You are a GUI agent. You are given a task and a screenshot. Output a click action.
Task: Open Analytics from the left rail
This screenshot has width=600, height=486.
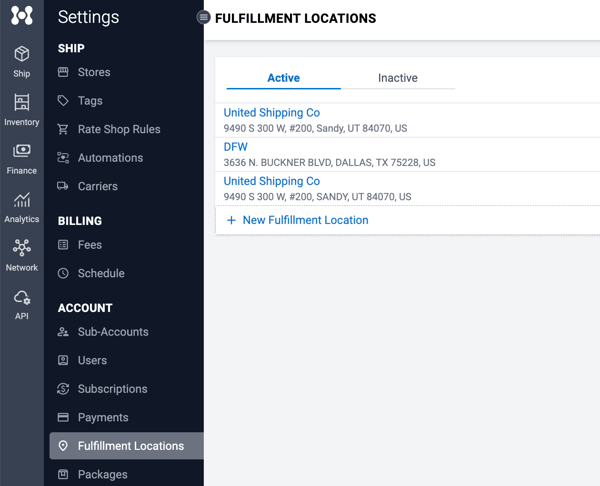pyautogui.click(x=22, y=207)
